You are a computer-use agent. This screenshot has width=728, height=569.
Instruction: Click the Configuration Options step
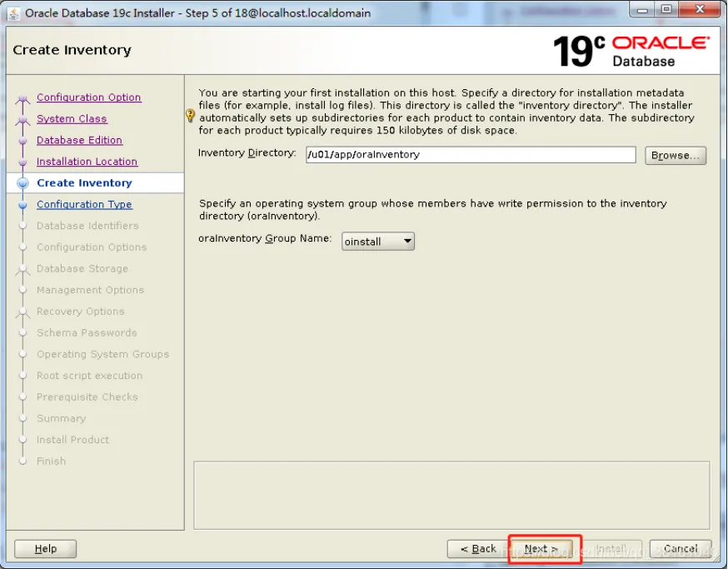[92, 247]
